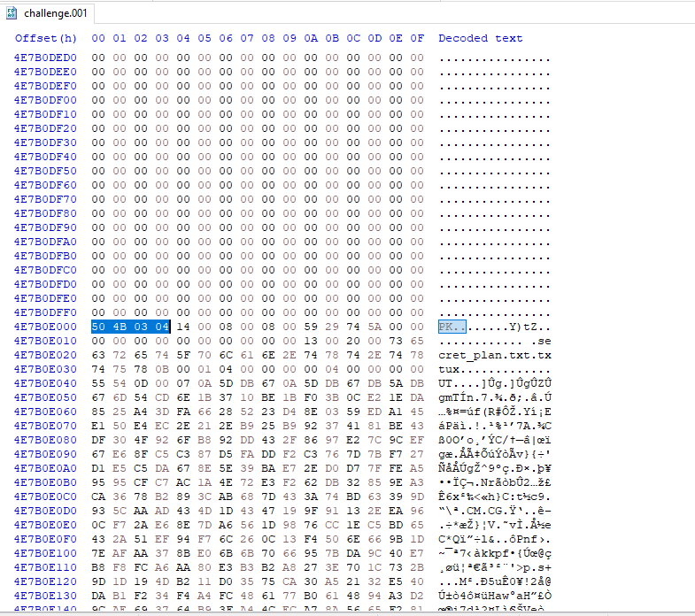695x616 pixels.
Task: Select offset row 4E7B0DFF0
Action: (x=45, y=313)
